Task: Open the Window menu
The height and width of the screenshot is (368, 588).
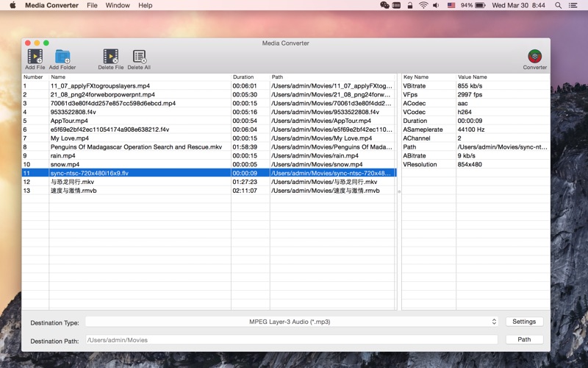Action: click(118, 5)
